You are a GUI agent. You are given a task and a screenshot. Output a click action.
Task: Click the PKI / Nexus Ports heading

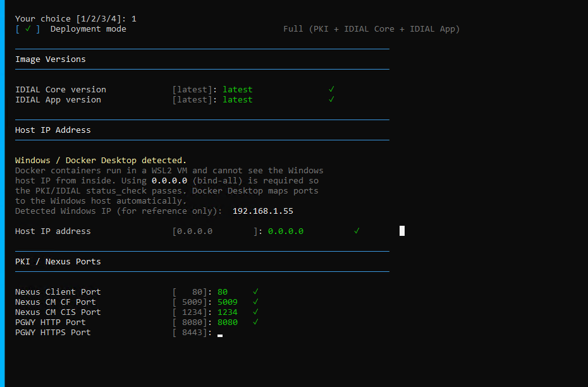(x=58, y=262)
